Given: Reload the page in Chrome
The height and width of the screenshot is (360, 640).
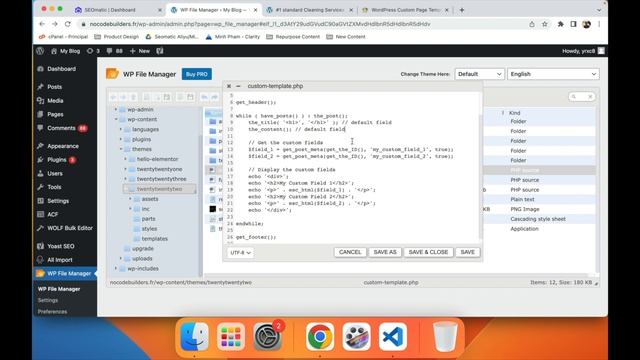Looking at the screenshot, I should pyautogui.click(x=68, y=24).
